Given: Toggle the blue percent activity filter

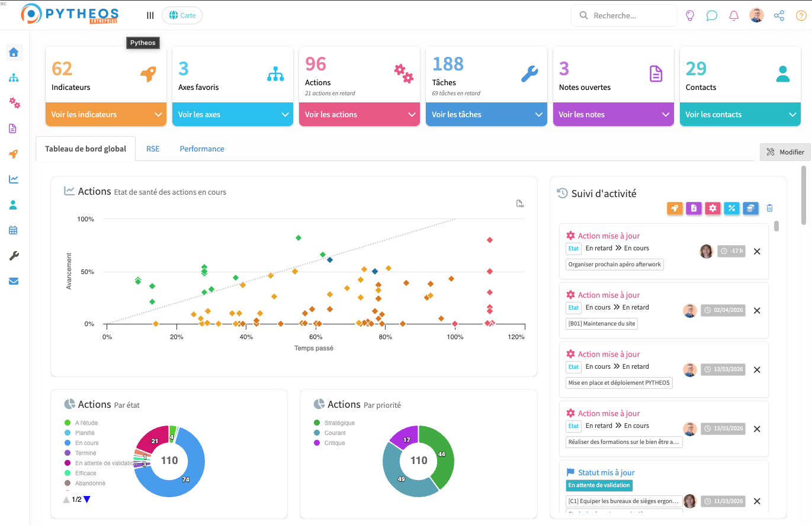Looking at the screenshot, I should pyautogui.click(x=731, y=208).
